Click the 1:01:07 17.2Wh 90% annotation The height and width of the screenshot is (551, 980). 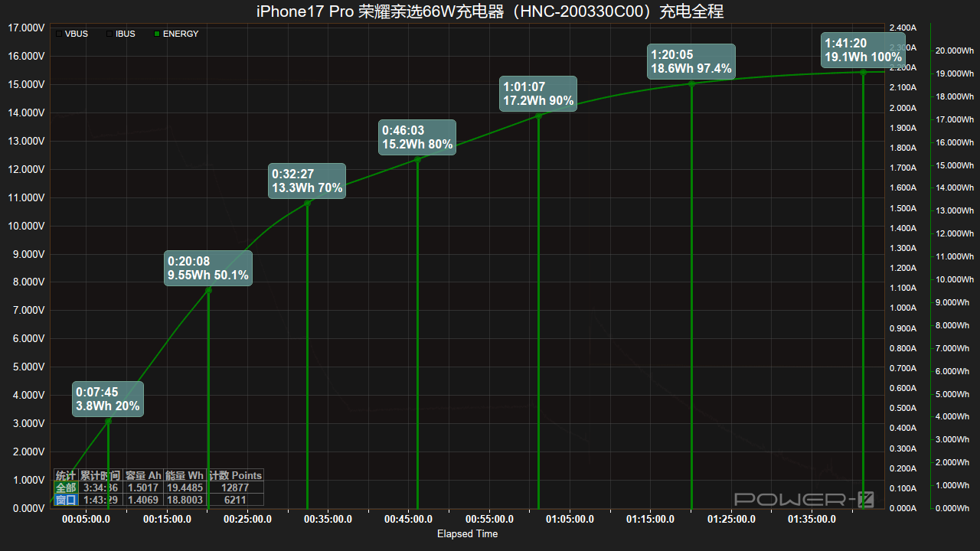point(538,94)
